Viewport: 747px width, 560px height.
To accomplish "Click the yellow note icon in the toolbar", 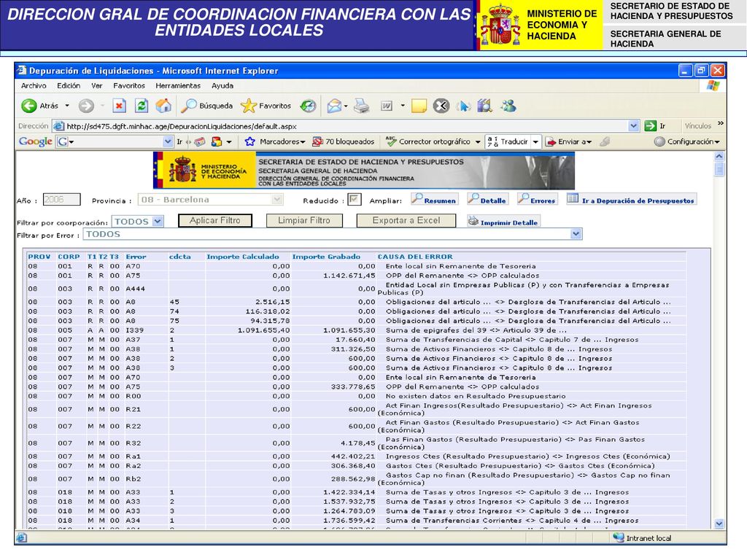I will 419,106.
